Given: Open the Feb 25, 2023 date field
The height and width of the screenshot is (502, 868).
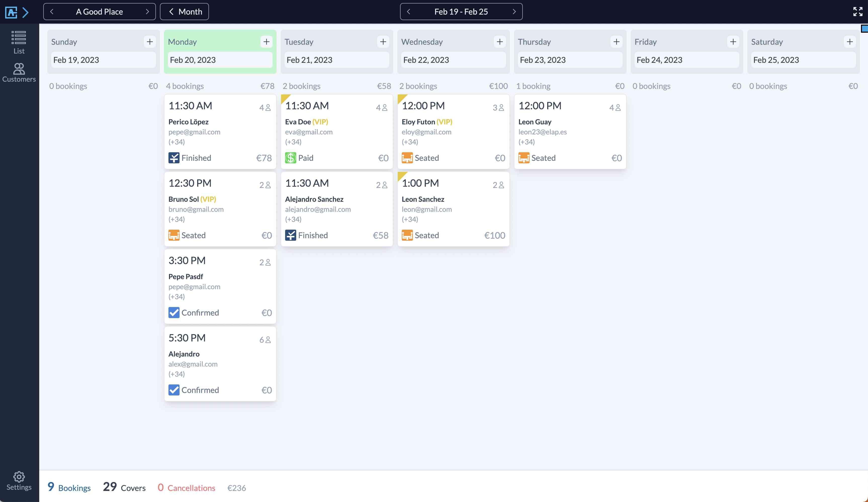Looking at the screenshot, I should [803, 60].
